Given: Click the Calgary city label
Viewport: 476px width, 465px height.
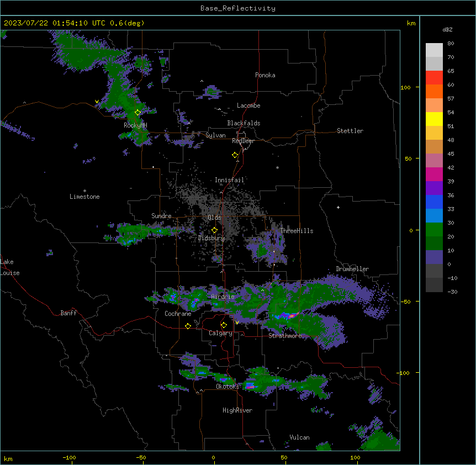Looking at the screenshot, I should click(221, 333).
